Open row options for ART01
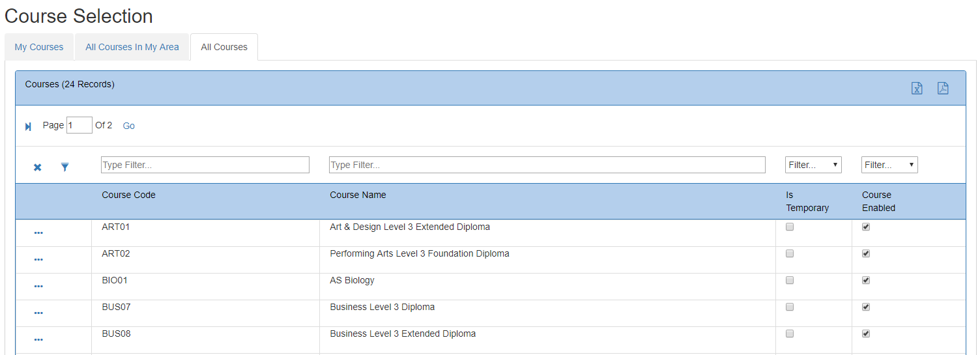The image size is (980, 355). coord(38,233)
